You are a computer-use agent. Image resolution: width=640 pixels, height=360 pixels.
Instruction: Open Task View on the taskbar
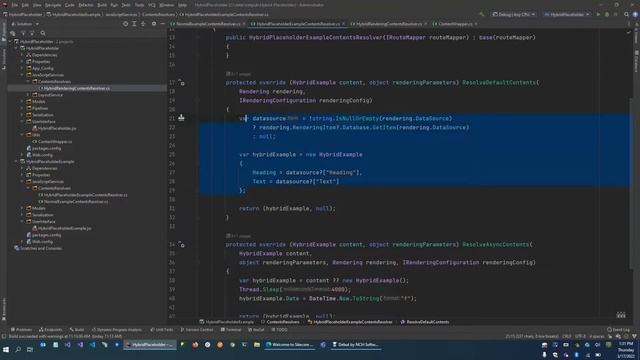[x=30, y=350]
